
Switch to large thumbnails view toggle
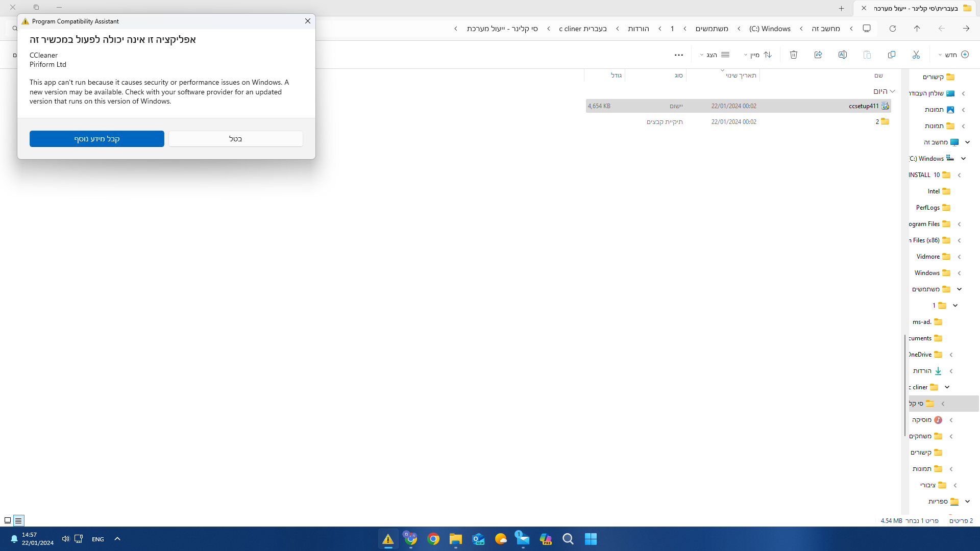8,520
